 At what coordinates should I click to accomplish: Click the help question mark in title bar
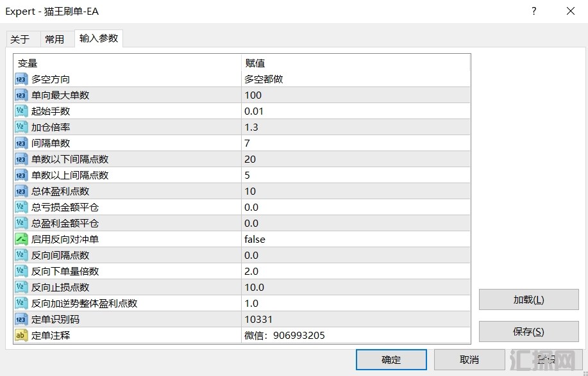[x=533, y=11]
